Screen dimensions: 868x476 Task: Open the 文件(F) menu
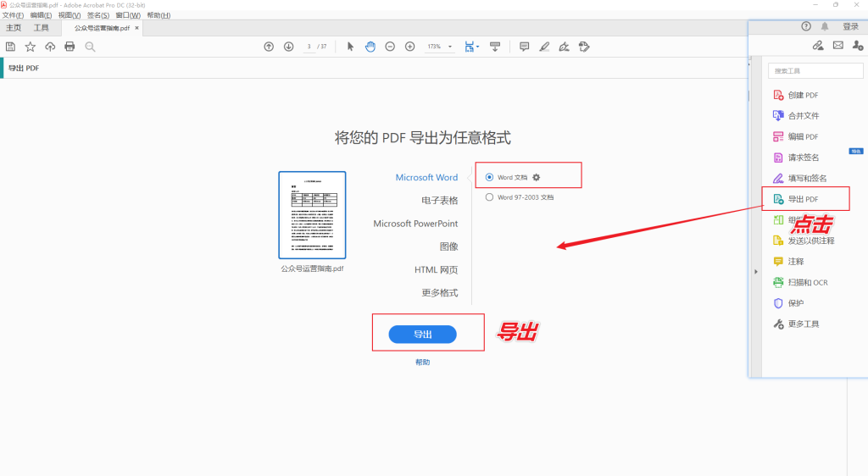point(13,15)
